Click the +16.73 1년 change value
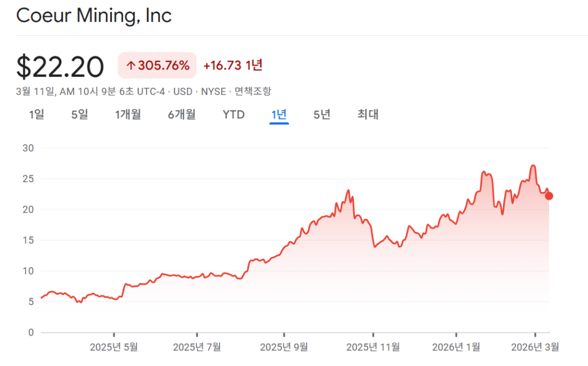This screenshot has height=366, width=588. 233,66
